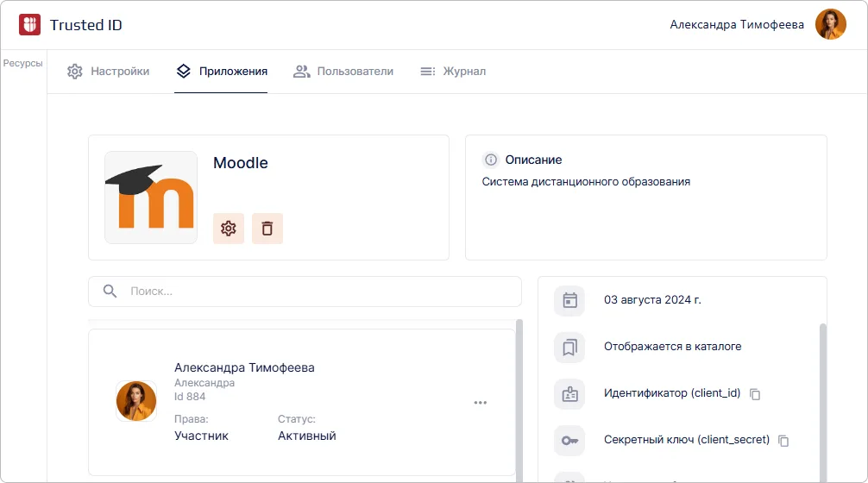Open the Журнал tab

pyautogui.click(x=453, y=72)
